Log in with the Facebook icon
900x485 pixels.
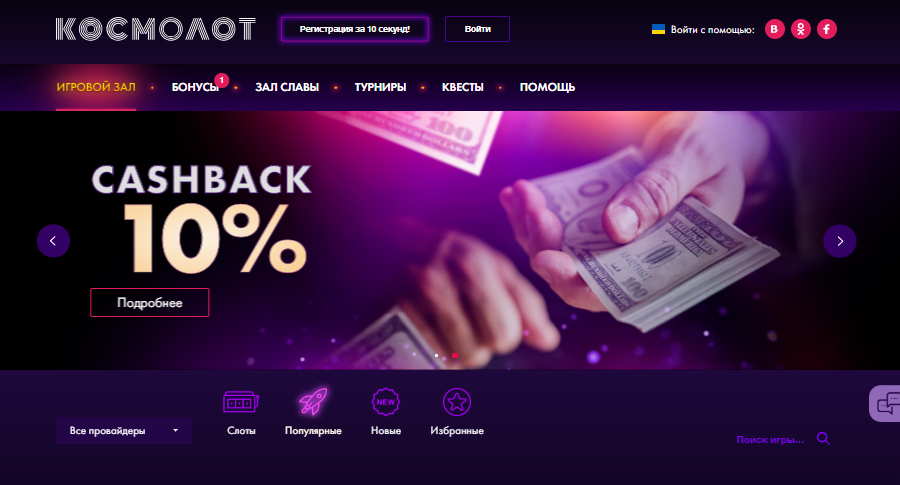[x=827, y=29]
